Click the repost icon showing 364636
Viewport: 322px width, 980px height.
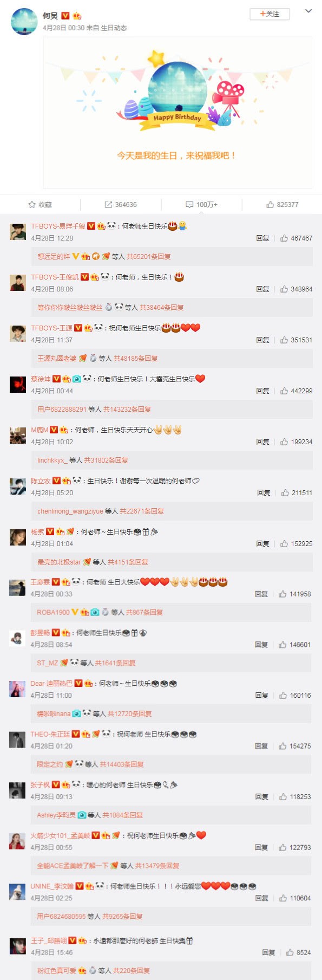108,204
